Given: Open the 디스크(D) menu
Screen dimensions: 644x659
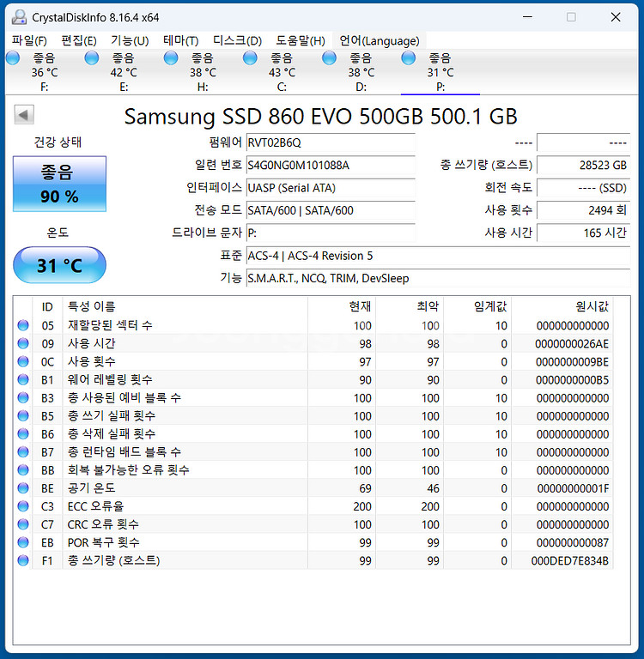Looking at the screenshot, I should [237, 40].
